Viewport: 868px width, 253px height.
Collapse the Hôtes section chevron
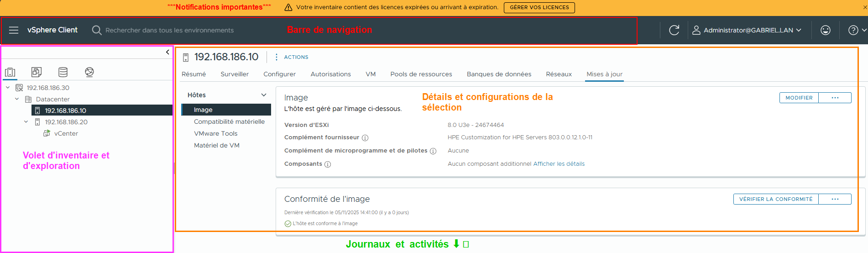(264, 95)
